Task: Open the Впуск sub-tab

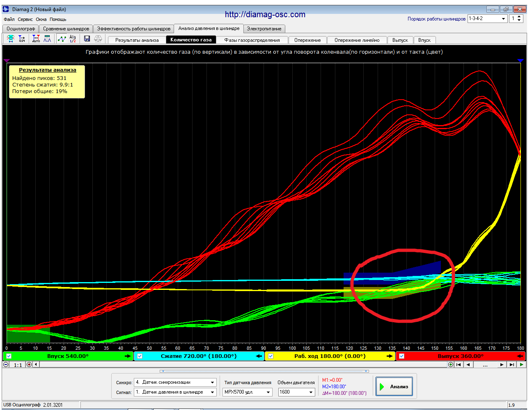Action: click(424, 40)
